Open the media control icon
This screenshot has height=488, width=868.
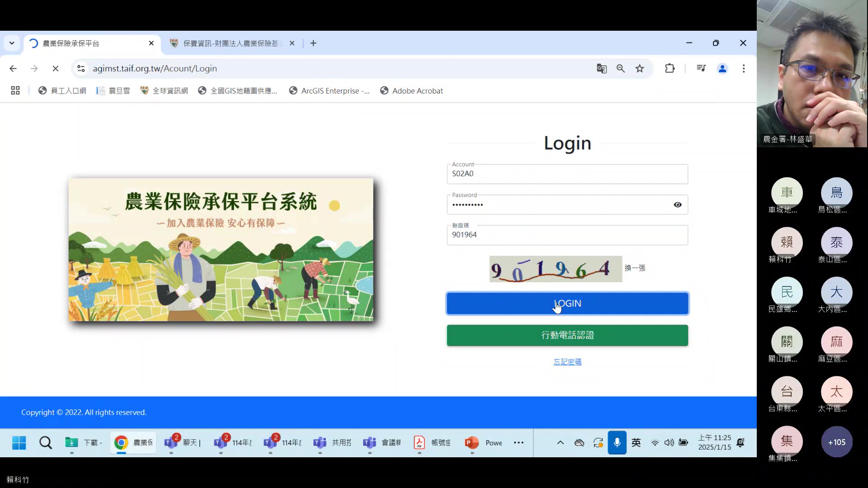[x=701, y=69]
